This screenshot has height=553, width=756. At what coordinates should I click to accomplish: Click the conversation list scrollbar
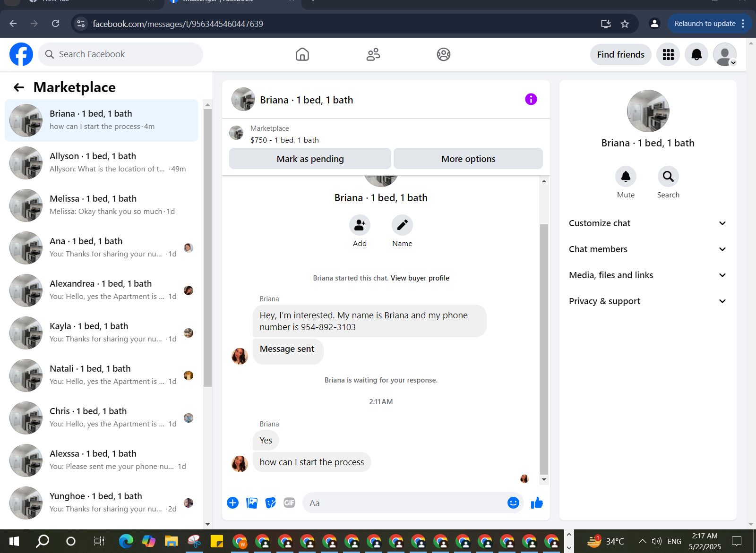click(x=207, y=248)
